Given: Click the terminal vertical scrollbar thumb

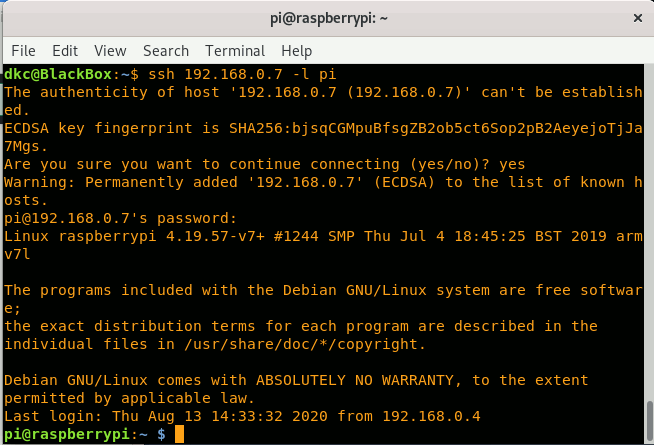Looking at the screenshot, I should [649, 421].
